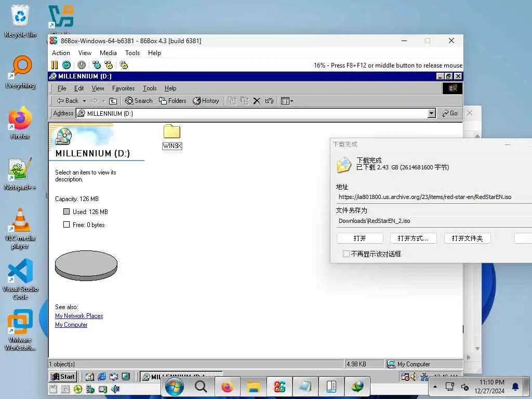Open the Views dropdown in Explorer toolbar
This screenshot has height=399, width=532.
(287, 101)
